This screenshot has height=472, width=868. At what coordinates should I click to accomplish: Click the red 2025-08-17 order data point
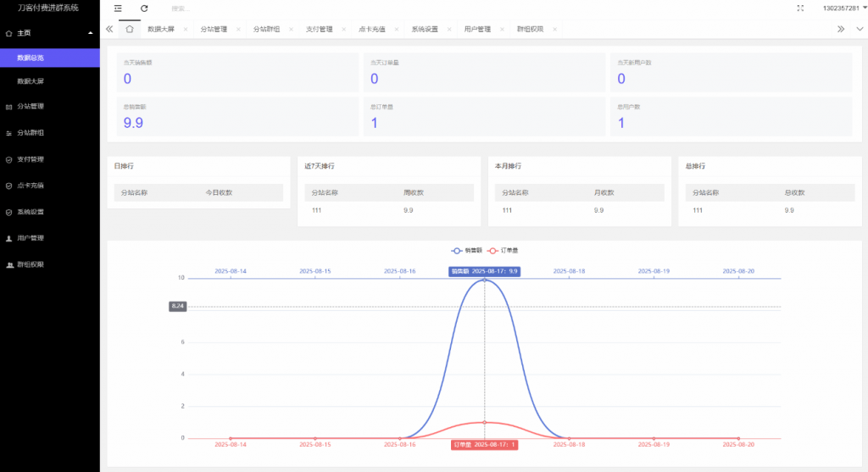coord(484,422)
